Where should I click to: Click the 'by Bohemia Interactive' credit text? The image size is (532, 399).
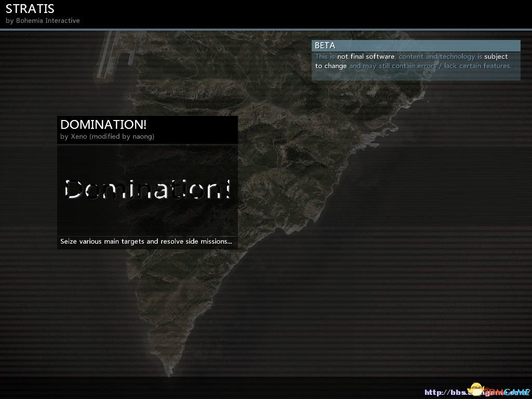point(43,21)
